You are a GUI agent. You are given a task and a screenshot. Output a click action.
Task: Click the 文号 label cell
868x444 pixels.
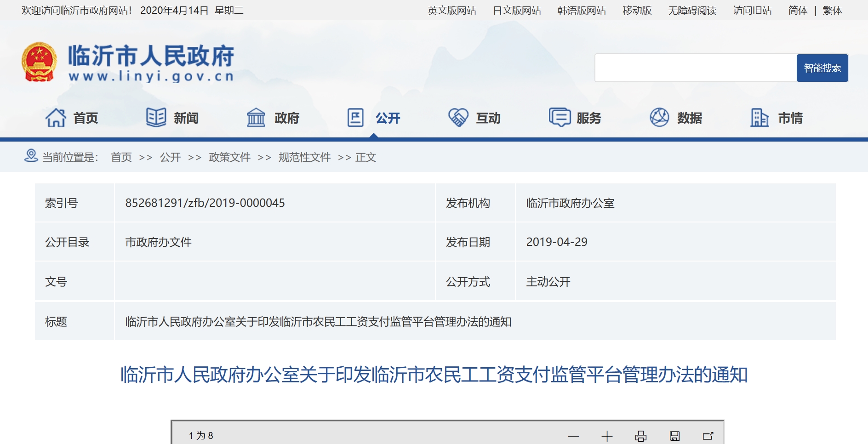point(74,281)
